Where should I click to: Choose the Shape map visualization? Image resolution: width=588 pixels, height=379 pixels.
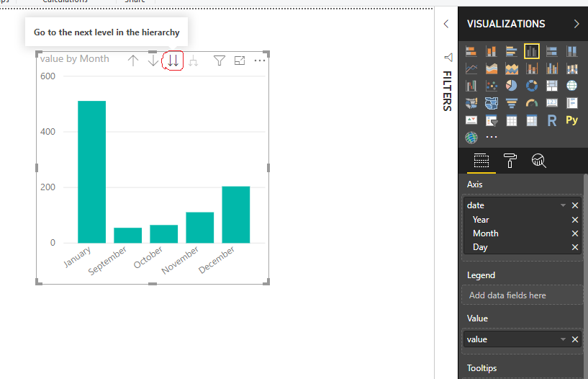coord(492,103)
